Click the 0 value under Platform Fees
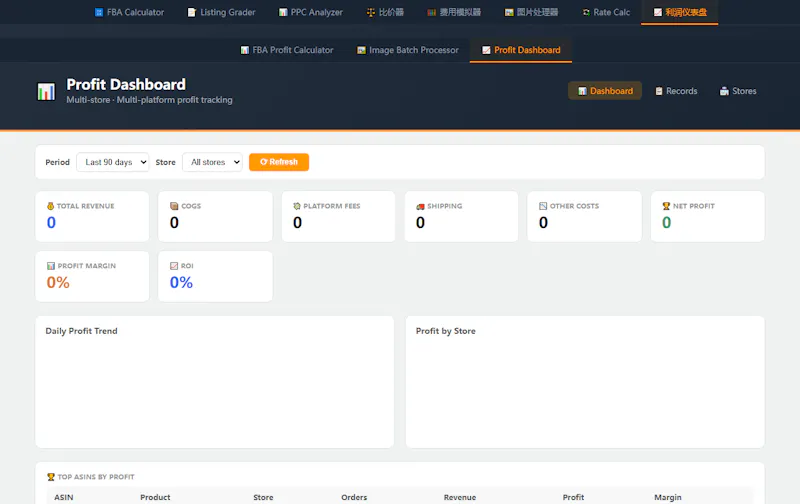This screenshot has height=504, width=800. [297, 222]
